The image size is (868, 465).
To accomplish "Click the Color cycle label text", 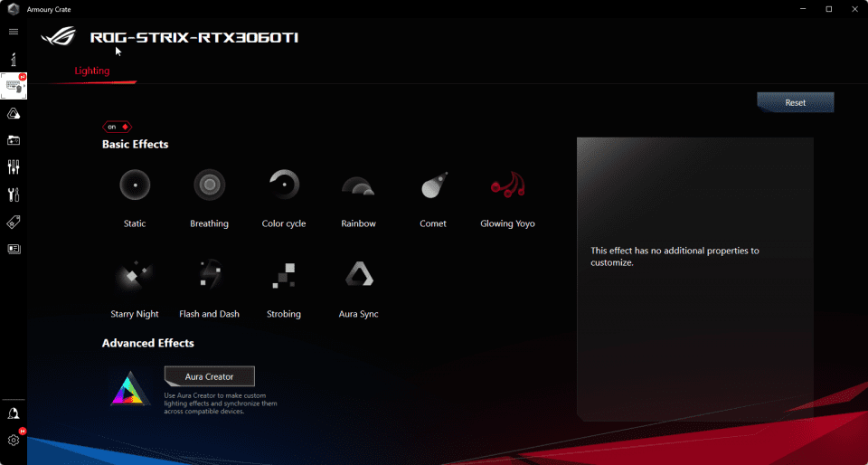I will coord(284,223).
